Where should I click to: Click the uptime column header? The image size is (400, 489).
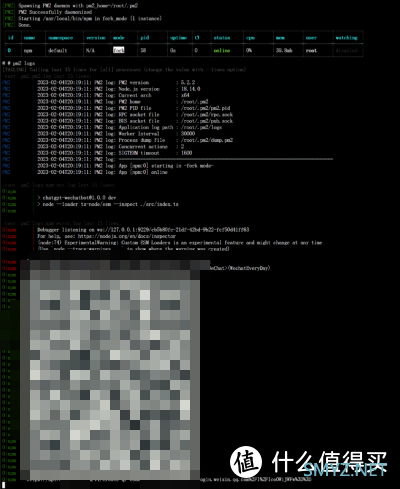pos(178,38)
